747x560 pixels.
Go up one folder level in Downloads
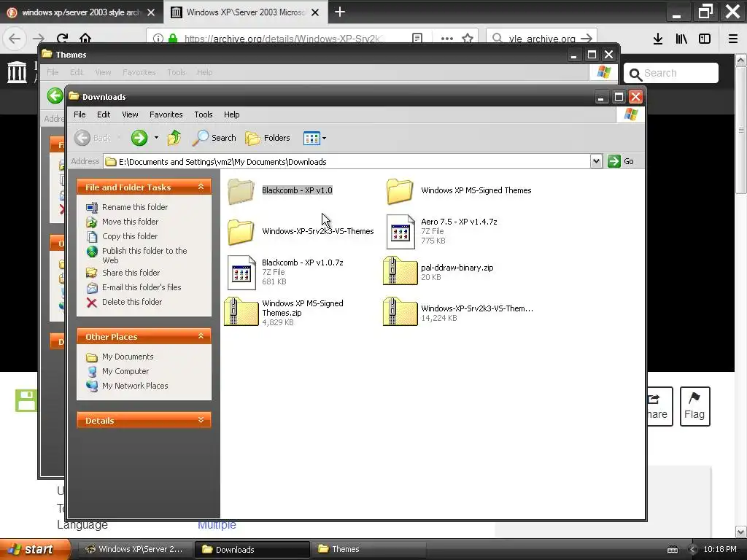pos(174,138)
